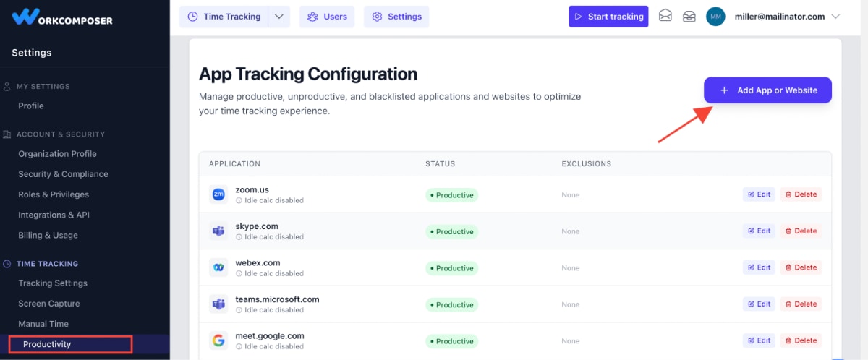The height and width of the screenshot is (360, 868).
Task: Delete the zoom.us entry
Action: pyautogui.click(x=801, y=194)
